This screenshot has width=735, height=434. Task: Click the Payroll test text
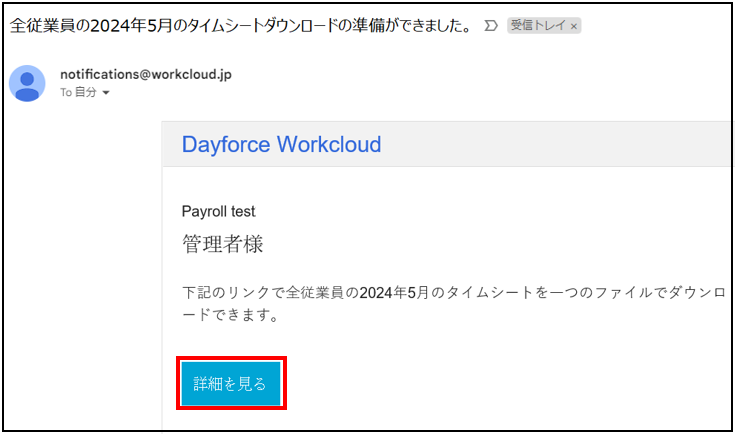(x=218, y=211)
